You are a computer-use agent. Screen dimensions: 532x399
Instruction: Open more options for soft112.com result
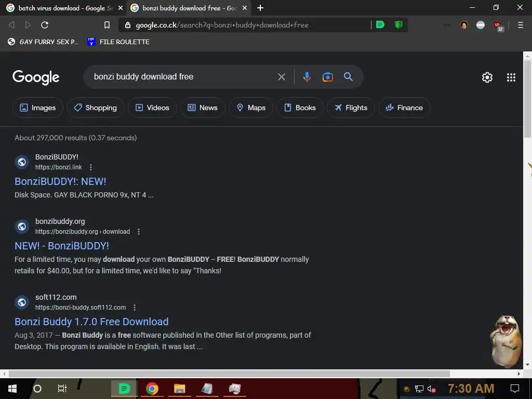tap(135, 308)
